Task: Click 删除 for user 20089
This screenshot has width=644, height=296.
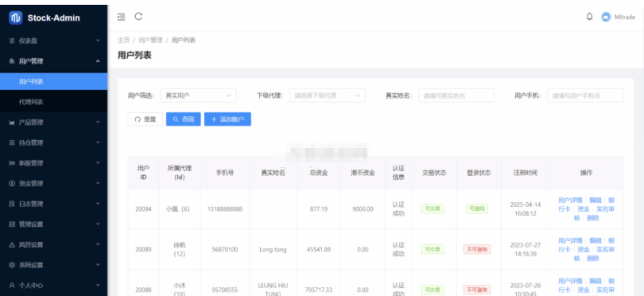Action: pyautogui.click(x=592, y=258)
